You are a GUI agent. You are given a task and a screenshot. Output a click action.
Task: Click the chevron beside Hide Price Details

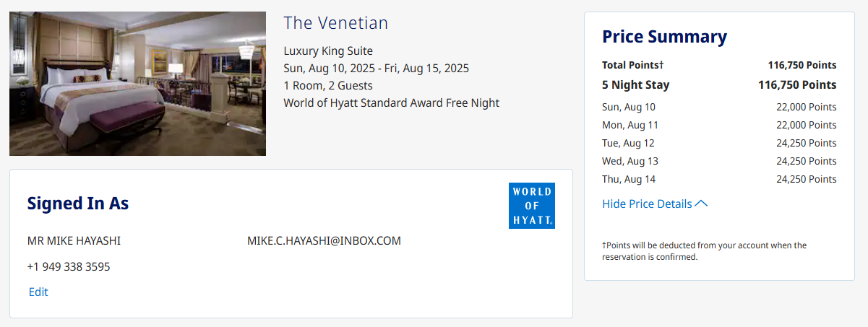pos(701,204)
